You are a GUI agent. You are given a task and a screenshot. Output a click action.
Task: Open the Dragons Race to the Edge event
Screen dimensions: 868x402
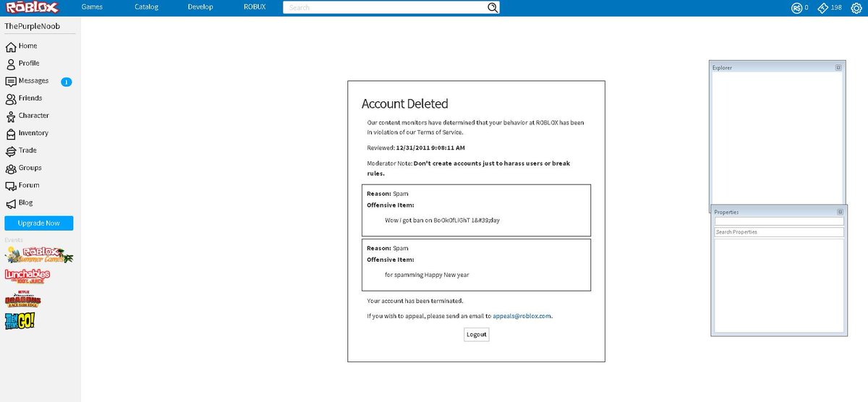click(23, 298)
